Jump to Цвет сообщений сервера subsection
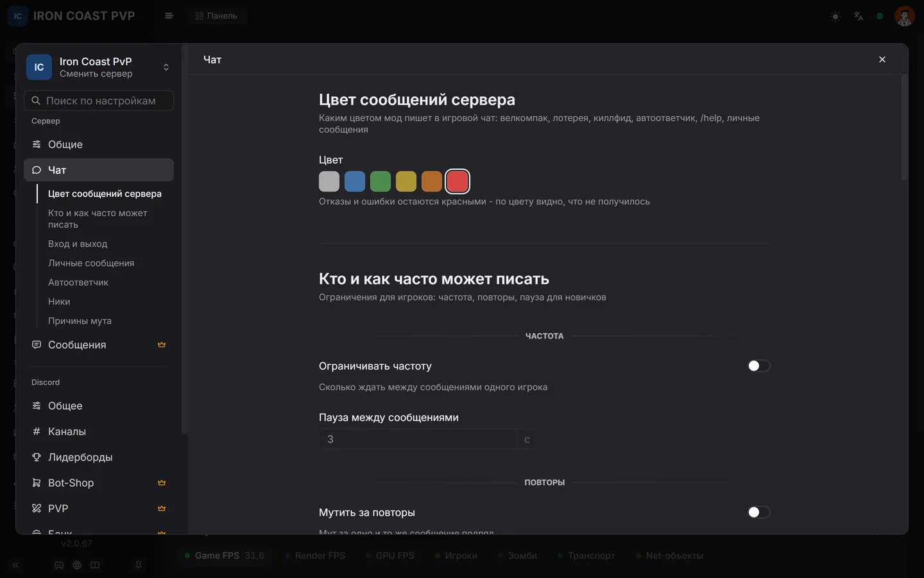This screenshot has height=578, width=924. point(105,193)
